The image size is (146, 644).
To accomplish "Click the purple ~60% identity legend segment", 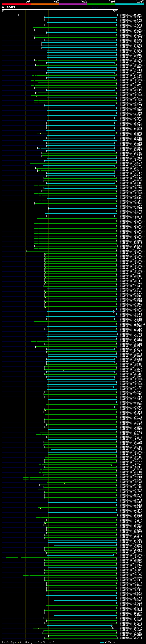I will coord(73,4).
